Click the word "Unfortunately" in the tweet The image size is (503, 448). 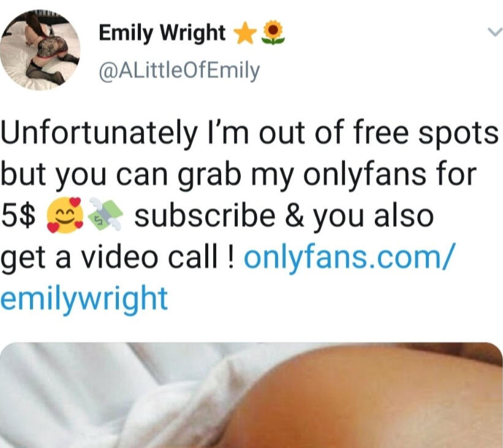[99, 132]
